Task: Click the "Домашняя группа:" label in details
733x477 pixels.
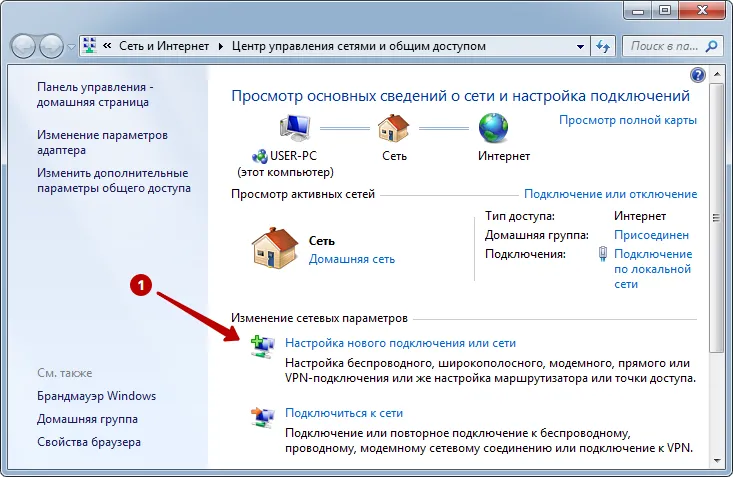Action: 537,235
